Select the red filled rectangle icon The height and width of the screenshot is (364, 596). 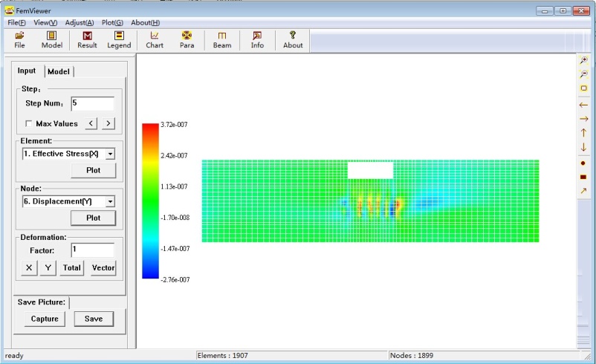(583, 177)
